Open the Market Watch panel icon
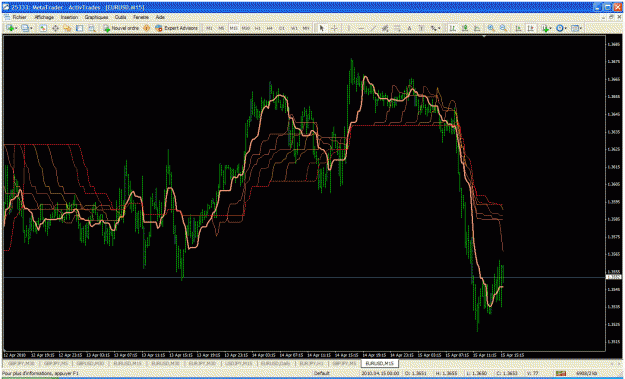The image size is (625, 379). click(43, 28)
